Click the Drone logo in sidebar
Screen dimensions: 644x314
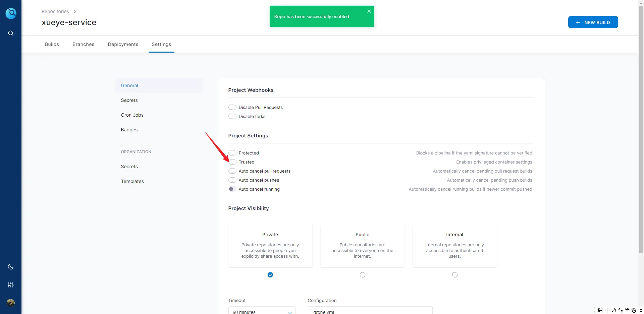click(x=11, y=13)
